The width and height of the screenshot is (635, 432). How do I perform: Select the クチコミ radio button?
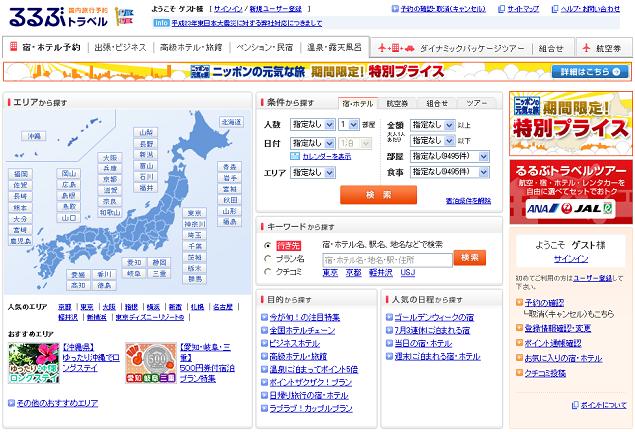267,271
